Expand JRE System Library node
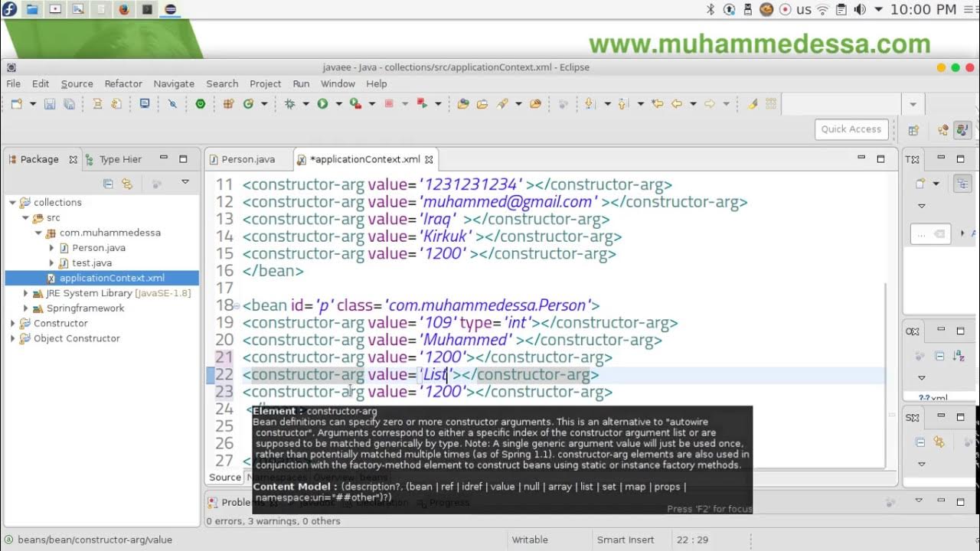Screen dimensions: 980x551 click(25, 293)
